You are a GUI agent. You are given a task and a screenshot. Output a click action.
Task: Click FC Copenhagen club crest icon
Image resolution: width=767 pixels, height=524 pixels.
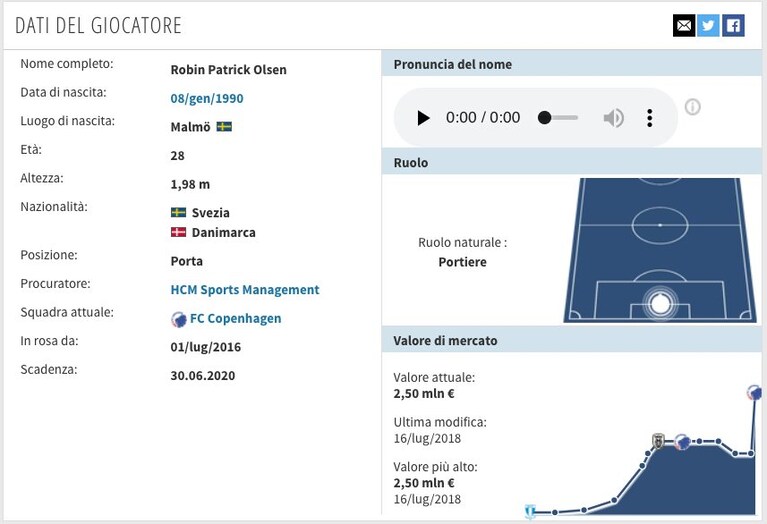179,319
